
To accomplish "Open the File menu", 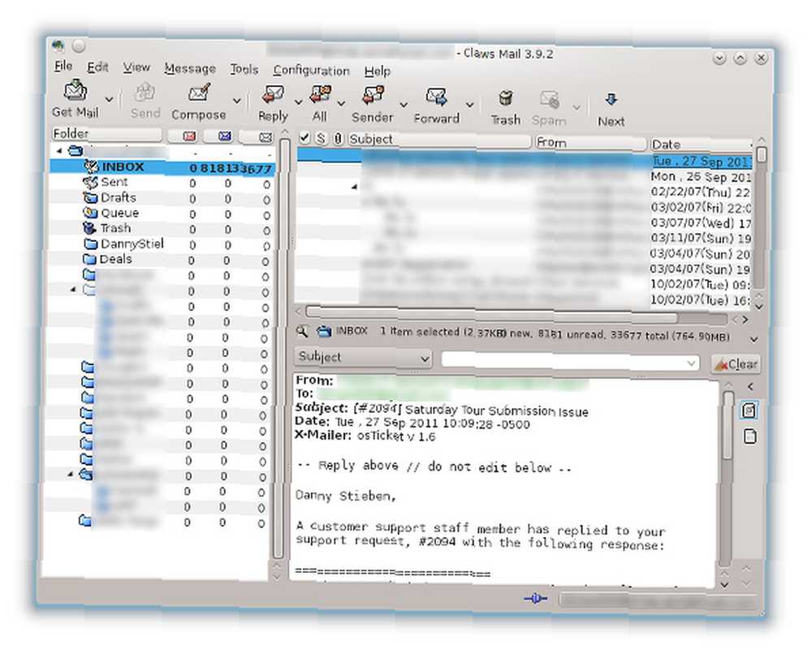I will click(x=63, y=67).
